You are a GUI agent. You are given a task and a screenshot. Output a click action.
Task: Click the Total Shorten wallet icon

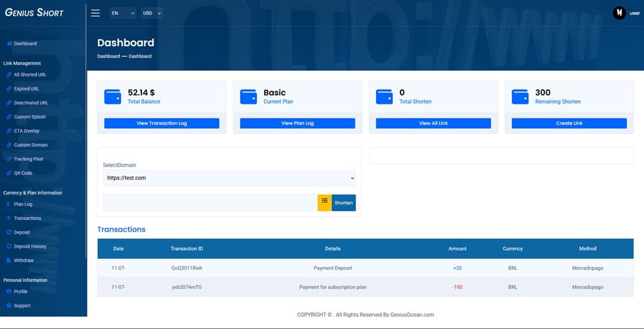[x=384, y=97]
